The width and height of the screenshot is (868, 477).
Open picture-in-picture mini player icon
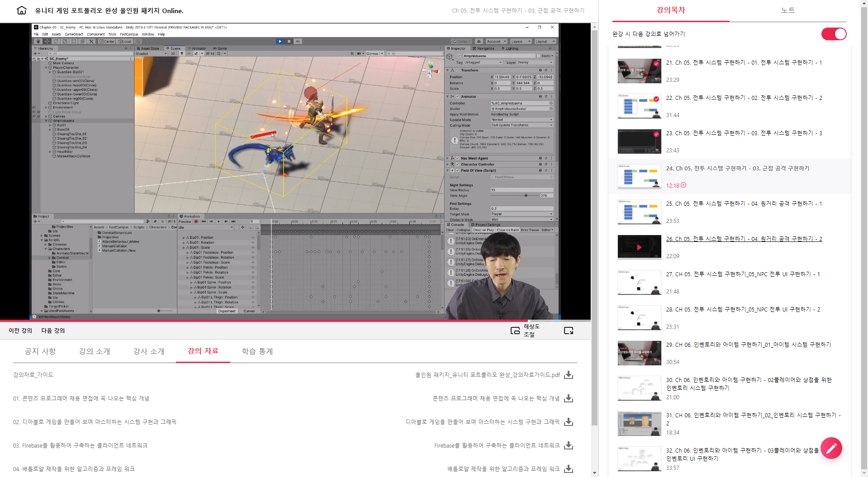pyautogui.click(x=515, y=331)
